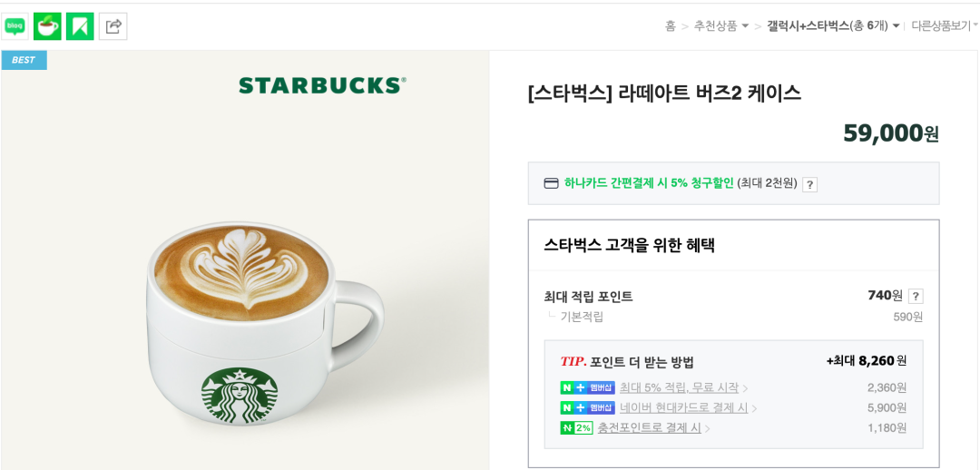This screenshot has height=470, width=980.
Task: Click help icon next to 하나카드 discount
Action: click(x=809, y=184)
